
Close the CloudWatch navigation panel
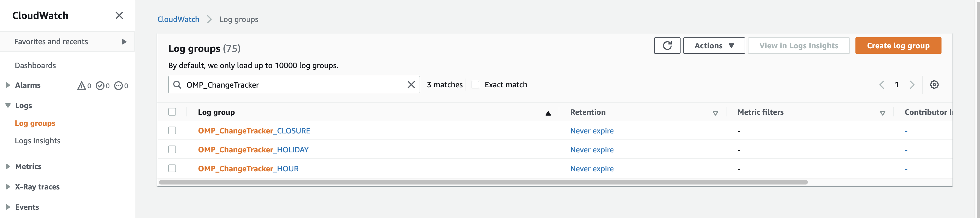point(119,16)
